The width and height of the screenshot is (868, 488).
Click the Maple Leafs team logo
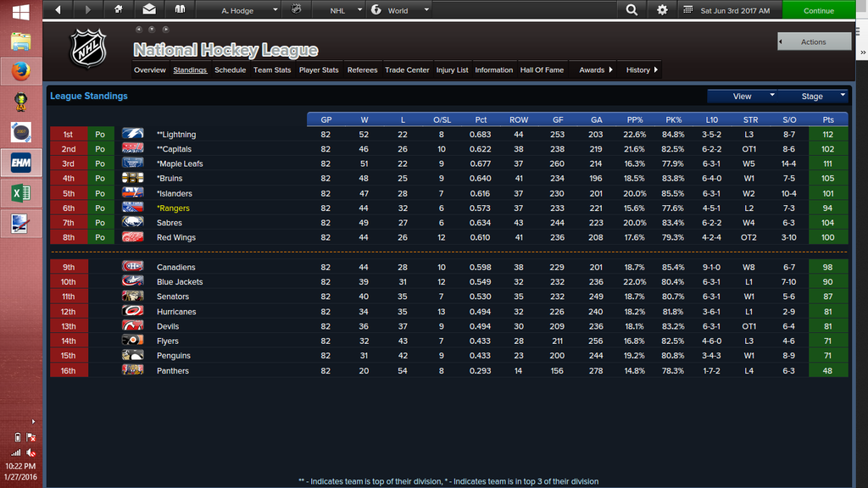coord(133,164)
